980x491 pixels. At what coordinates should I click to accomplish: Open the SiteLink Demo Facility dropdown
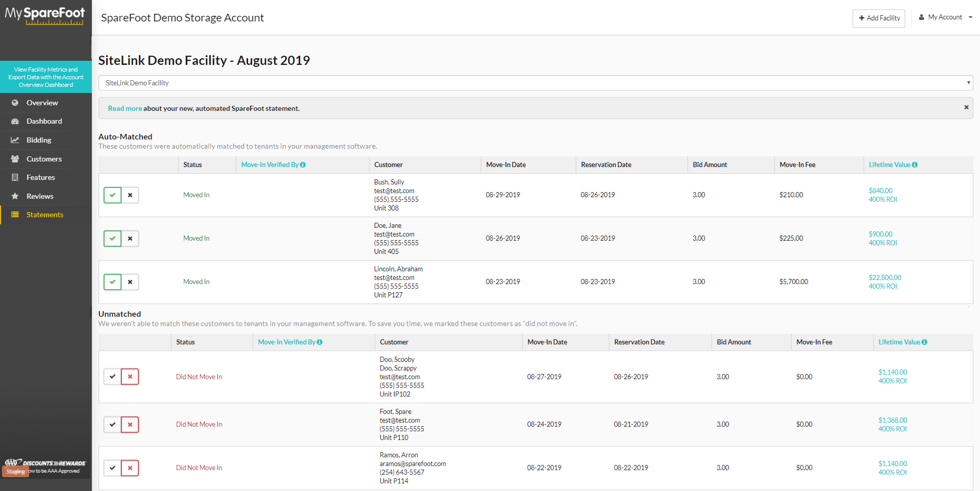535,83
